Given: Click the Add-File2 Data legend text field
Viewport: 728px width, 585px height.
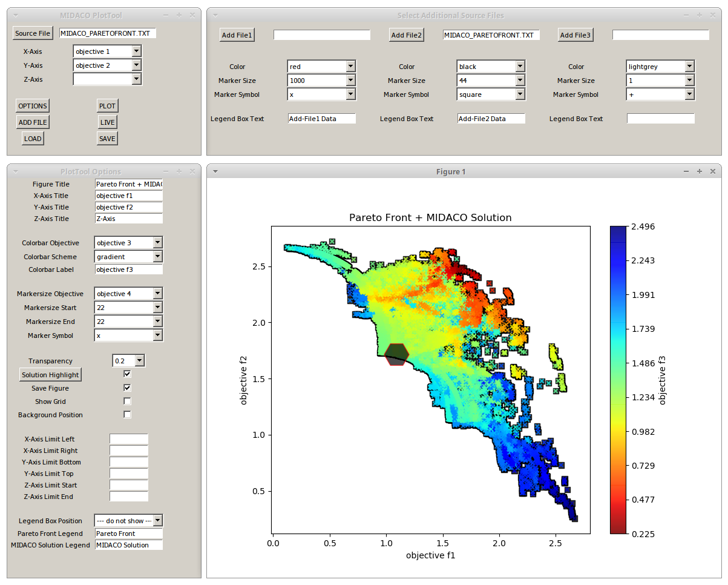Looking at the screenshot, I should [491, 119].
